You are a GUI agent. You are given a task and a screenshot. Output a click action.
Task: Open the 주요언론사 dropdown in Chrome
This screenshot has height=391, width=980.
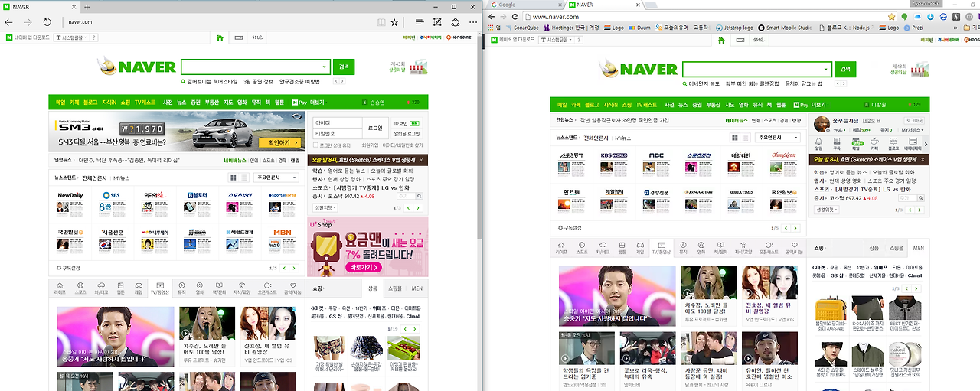[778, 138]
